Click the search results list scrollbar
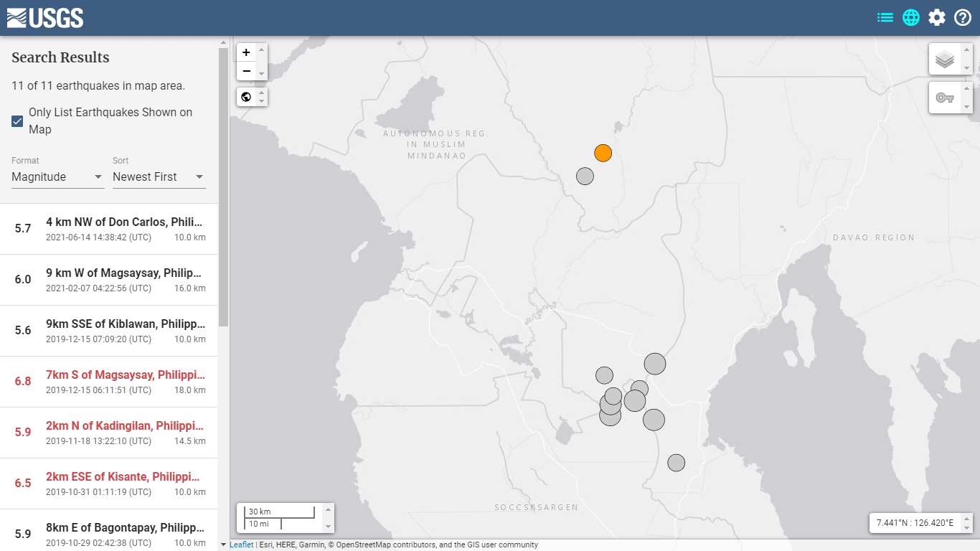 pos(223,187)
